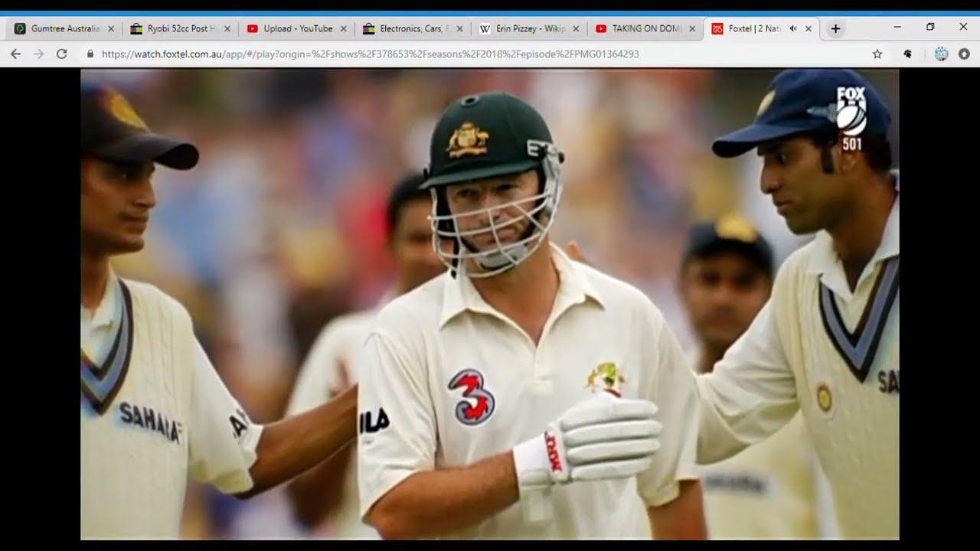
Task: Go forward to the next page
Action: [39, 54]
